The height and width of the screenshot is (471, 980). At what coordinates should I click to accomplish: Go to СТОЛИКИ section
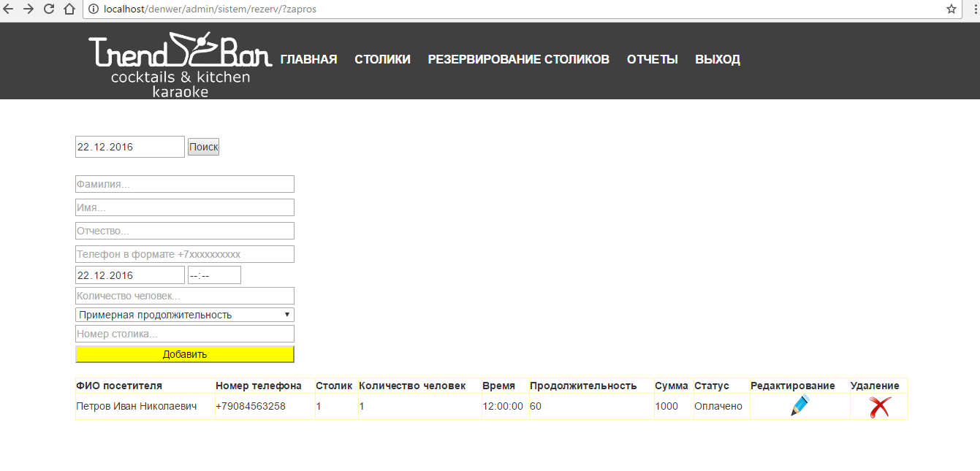click(x=382, y=59)
